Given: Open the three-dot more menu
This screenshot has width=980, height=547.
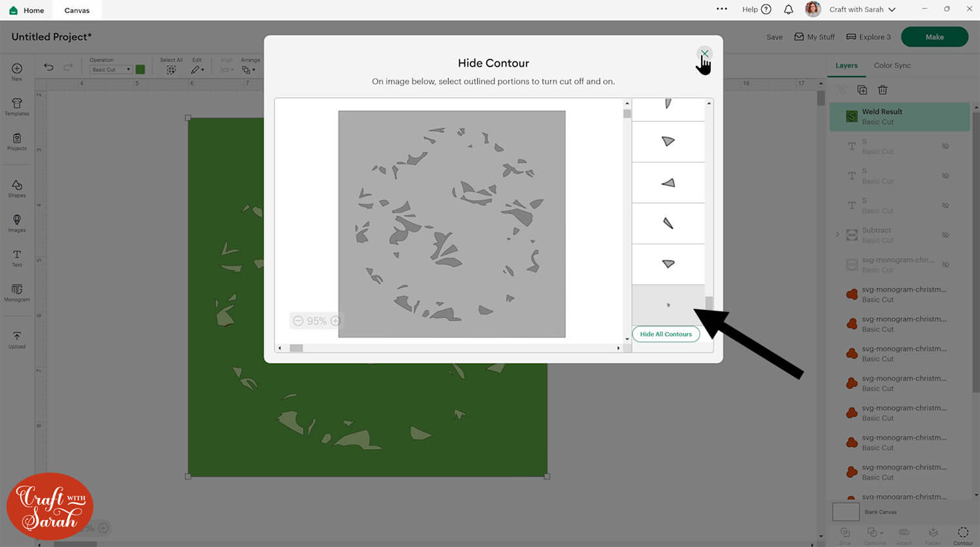Looking at the screenshot, I should click(722, 9).
